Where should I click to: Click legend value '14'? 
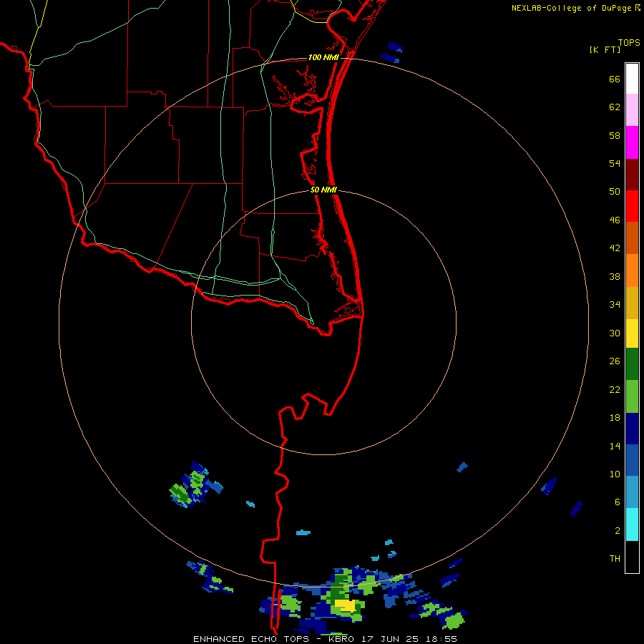pyautogui.click(x=615, y=446)
